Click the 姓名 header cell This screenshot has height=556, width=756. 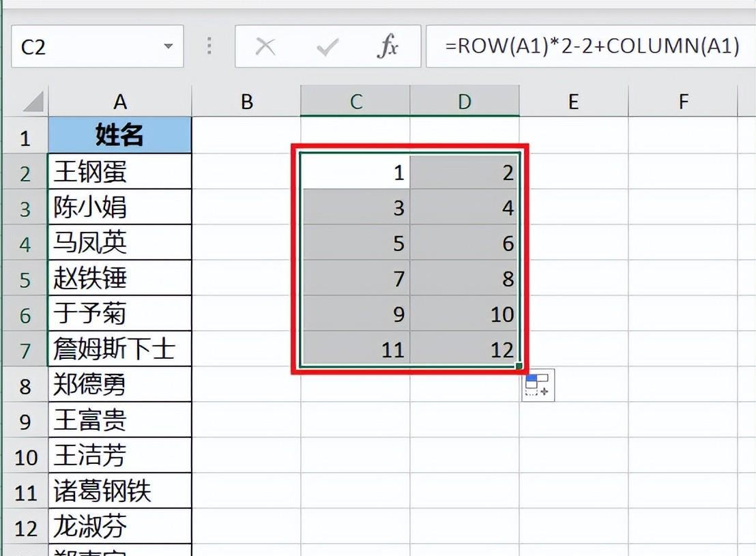tap(120, 135)
